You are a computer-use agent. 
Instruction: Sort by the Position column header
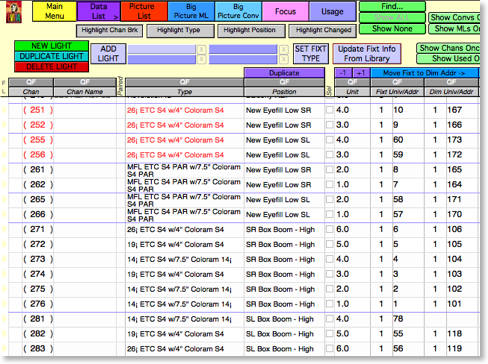[x=284, y=92]
